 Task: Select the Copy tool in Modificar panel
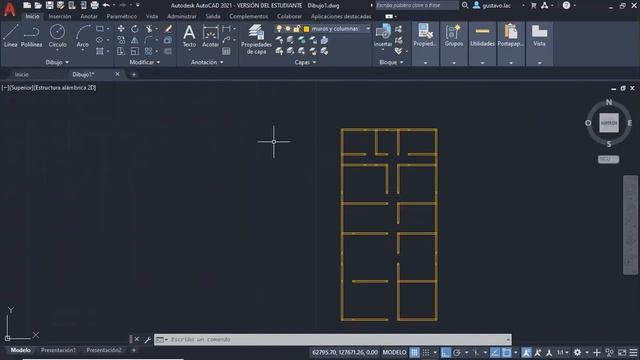click(x=121, y=40)
